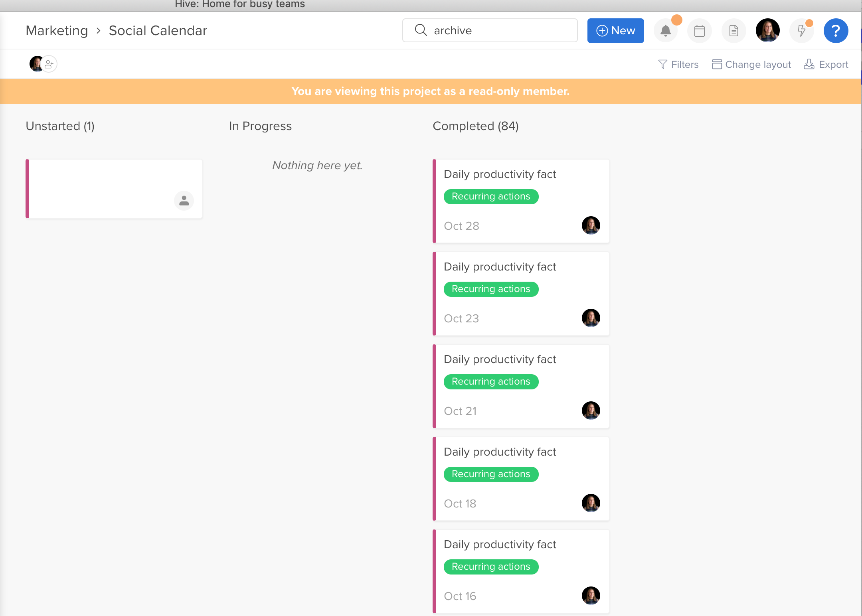Image resolution: width=862 pixels, height=616 pixels.
Task: Click the Change layout option
Action: (x=751, y=64)
